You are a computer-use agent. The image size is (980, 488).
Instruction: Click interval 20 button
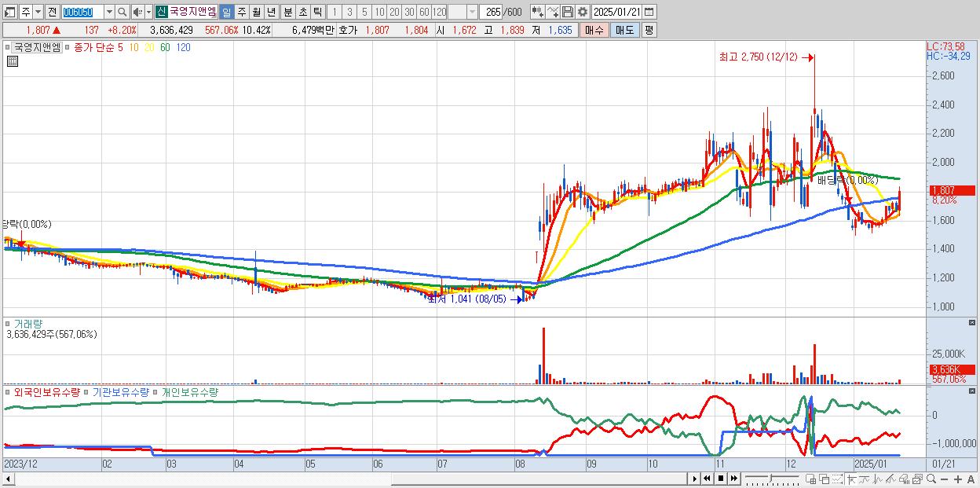coord(394,12)
